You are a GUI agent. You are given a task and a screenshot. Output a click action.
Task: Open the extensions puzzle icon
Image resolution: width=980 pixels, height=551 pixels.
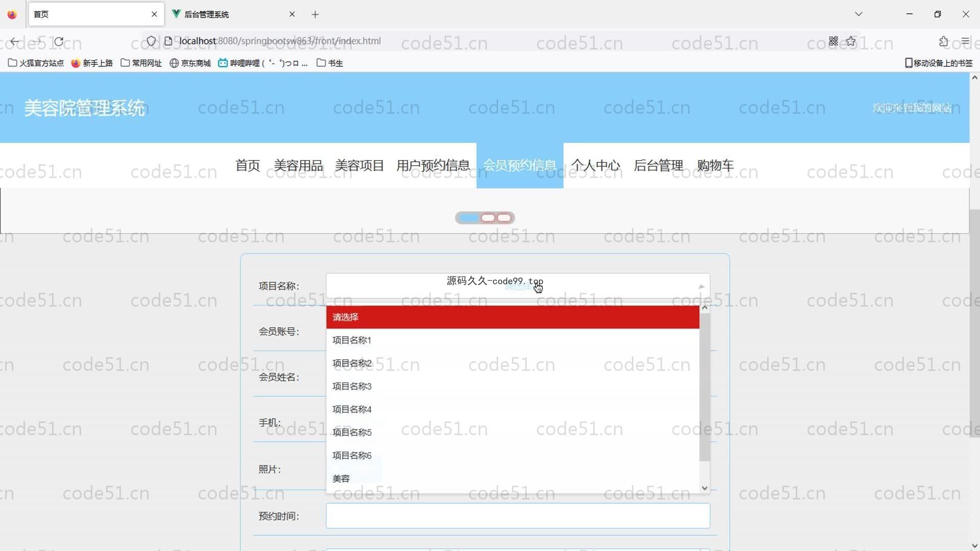[x=943, y=41]
